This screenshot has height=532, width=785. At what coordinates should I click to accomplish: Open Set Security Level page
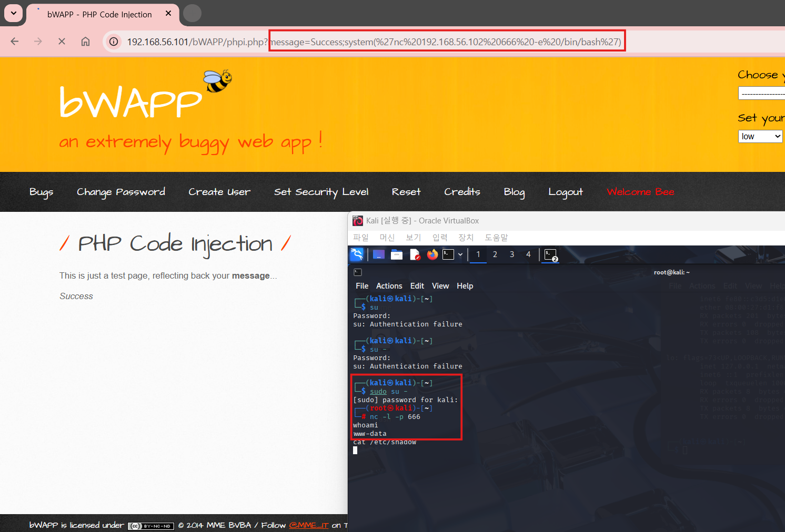321,192
